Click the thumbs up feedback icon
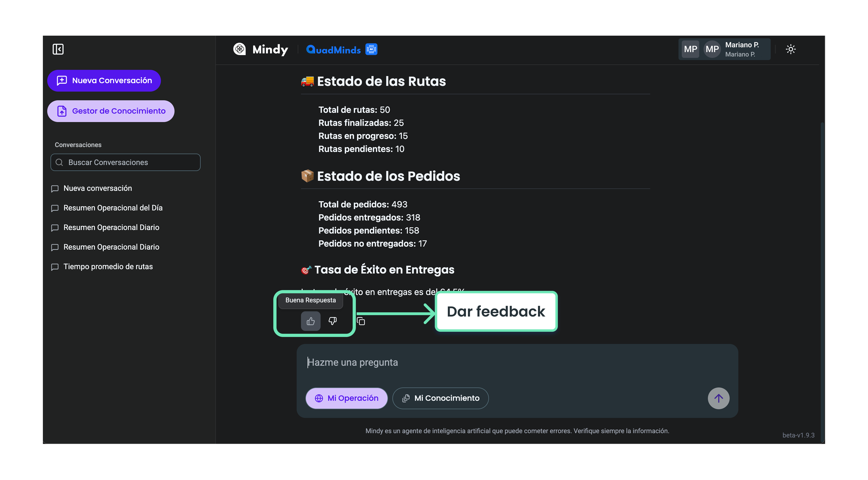 point(311,321)
